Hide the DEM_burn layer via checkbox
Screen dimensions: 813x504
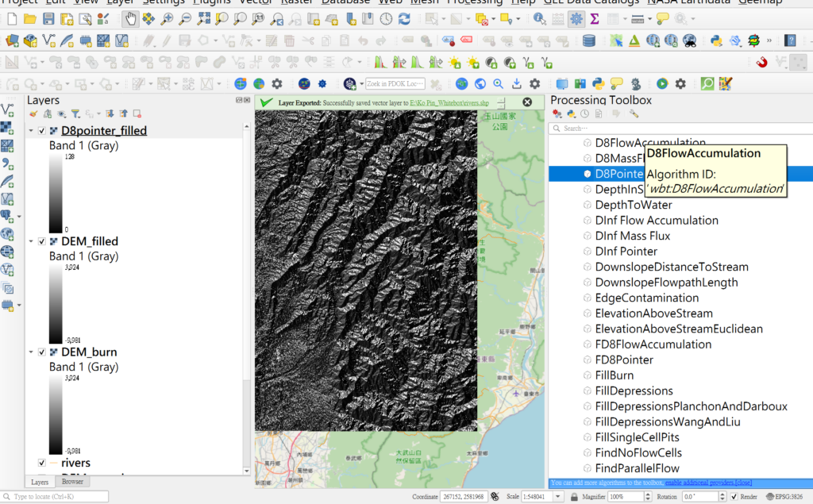[42, 352]
